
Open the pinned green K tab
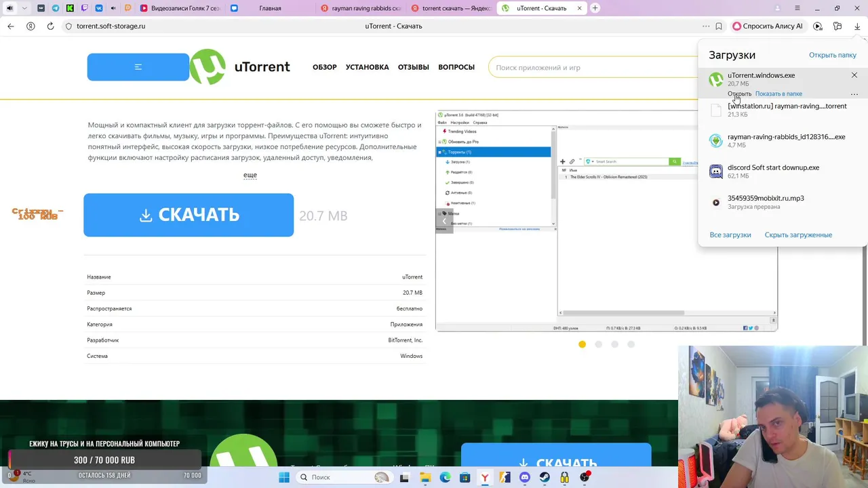(x=70, y=8)
